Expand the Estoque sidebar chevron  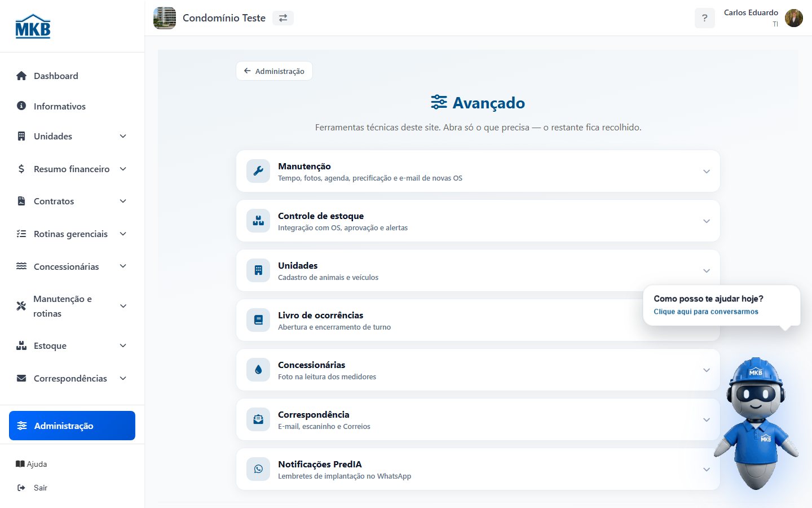(x=123, y=345)
